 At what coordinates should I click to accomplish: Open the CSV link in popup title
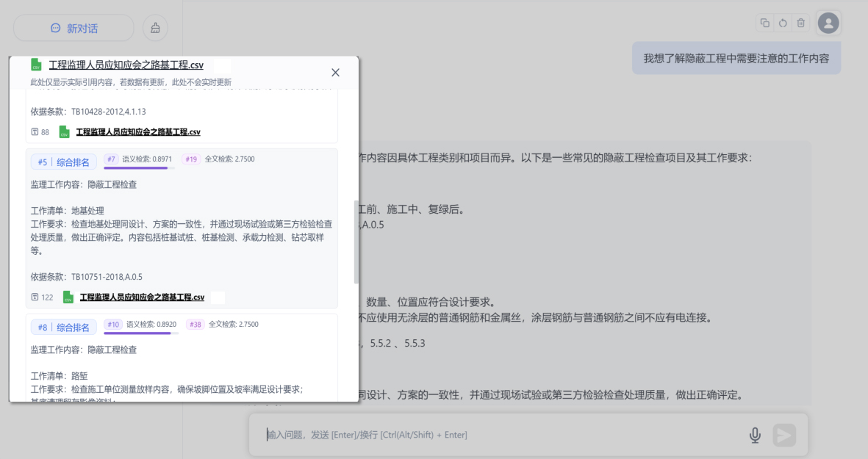(x=126, y=65)
